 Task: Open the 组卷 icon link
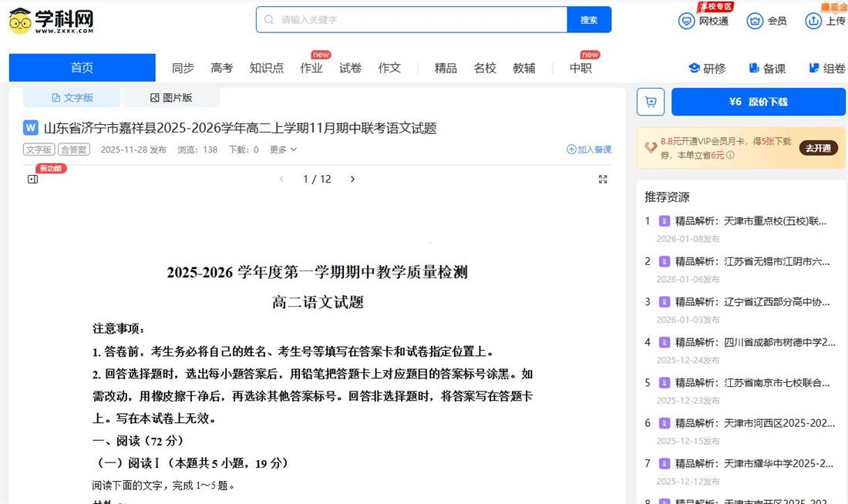coord(814,68)
